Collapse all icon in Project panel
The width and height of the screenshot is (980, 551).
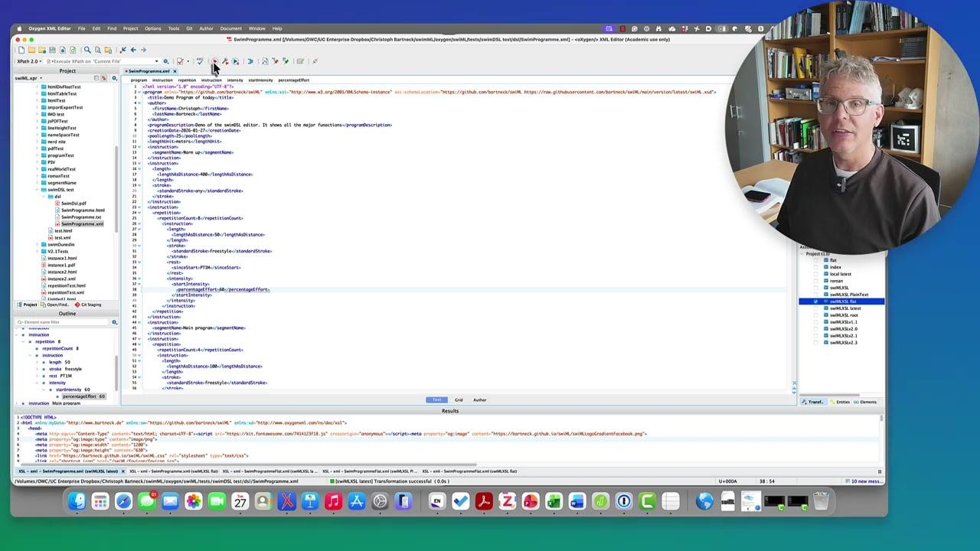pos(96,78)
